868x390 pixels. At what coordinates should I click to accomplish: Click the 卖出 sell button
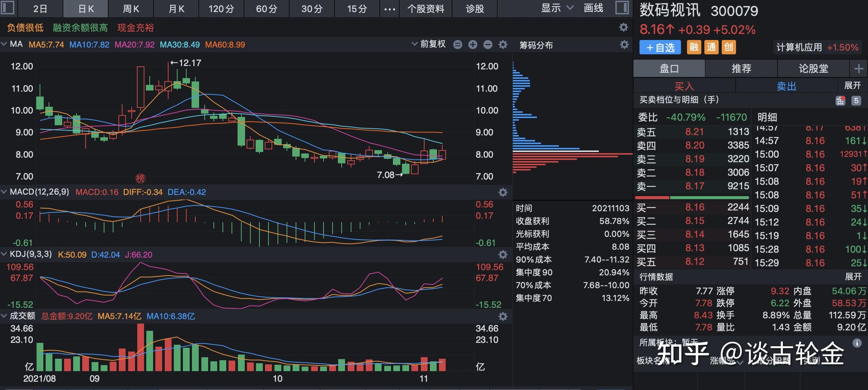tap(787, 86)
